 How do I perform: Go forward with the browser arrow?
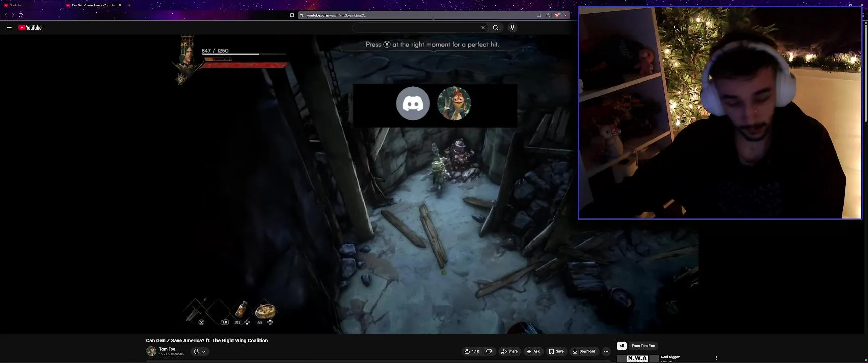point(13,15)
